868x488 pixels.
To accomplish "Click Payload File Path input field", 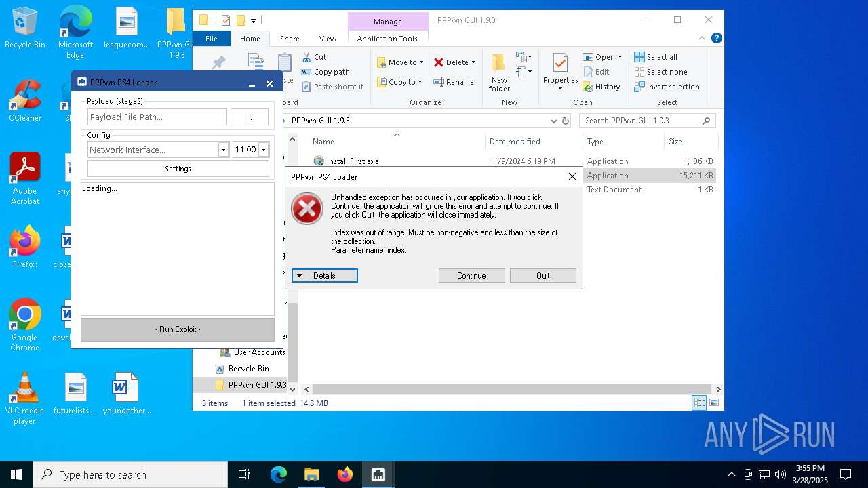I will pyautogui.click(x=157, y=117).
